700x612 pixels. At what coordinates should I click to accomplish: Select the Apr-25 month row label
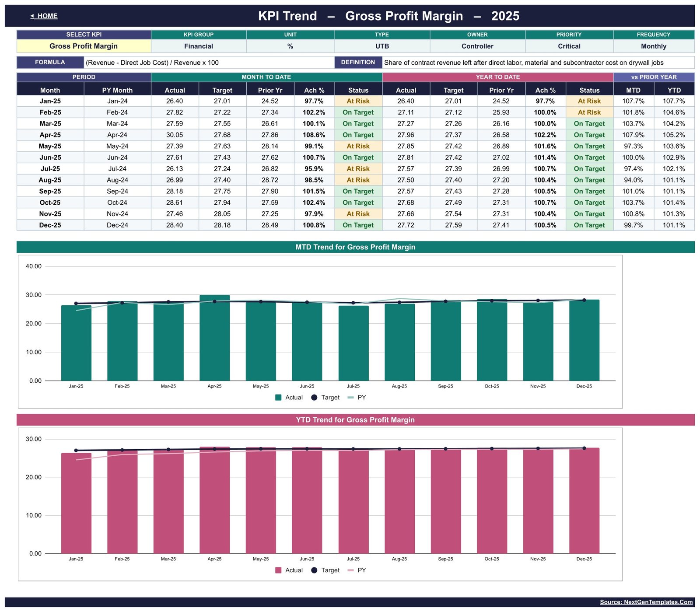coord(50,135)
